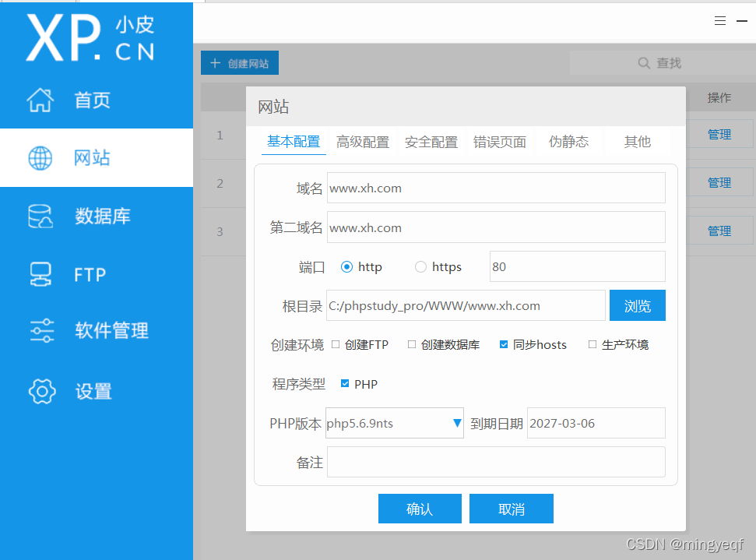The image size is (756, 560).
Task: Enable the 生产环境 checkbox
Action: coord(592,344)
